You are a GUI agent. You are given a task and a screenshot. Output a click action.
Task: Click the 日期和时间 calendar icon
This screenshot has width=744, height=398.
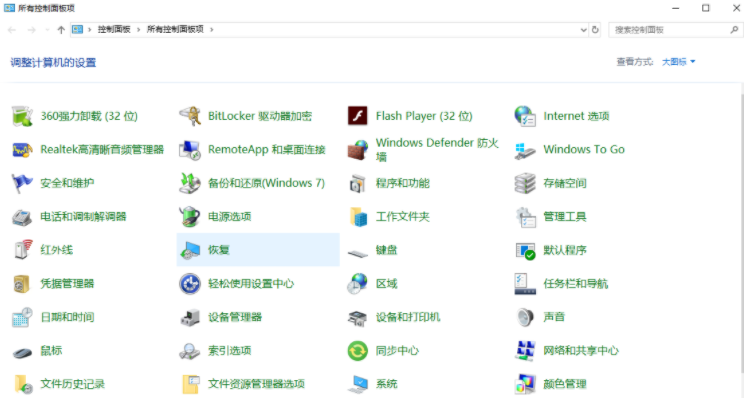pyautogui.click(x=22, y=317)
